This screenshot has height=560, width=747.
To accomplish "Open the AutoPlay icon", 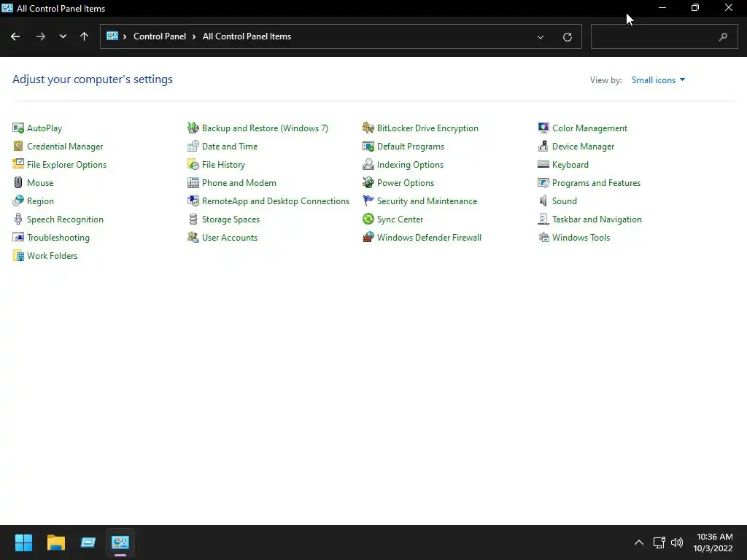I will click(18, 128).
